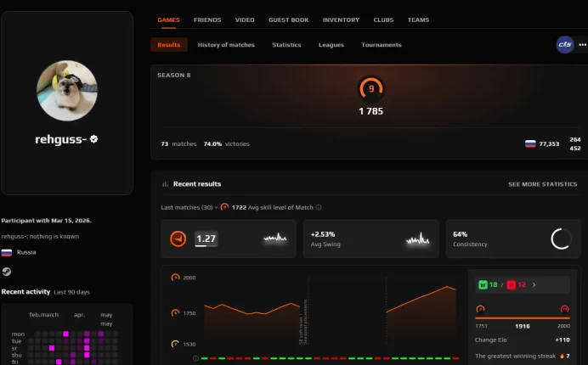Open the VIDEO tab

245,20
